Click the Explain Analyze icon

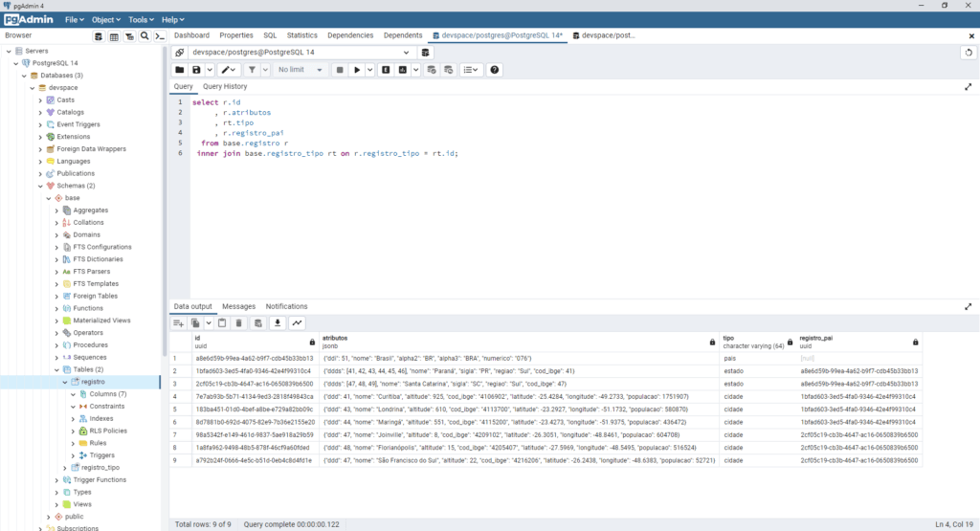point(403,70)
